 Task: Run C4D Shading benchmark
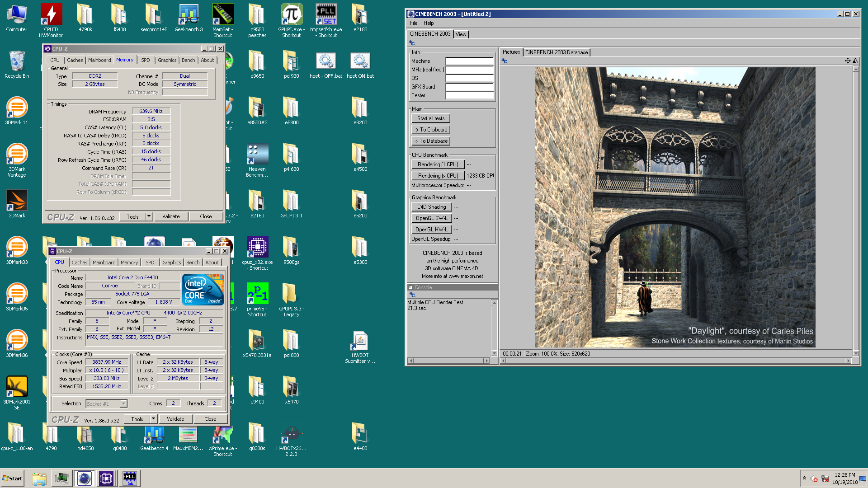432,207
